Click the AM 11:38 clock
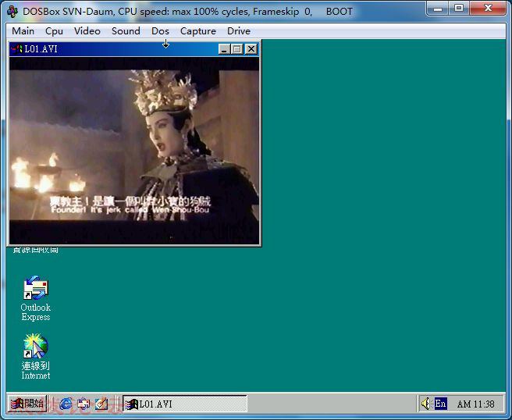Viewport: 512px width, 420px height. pos(476,404)
